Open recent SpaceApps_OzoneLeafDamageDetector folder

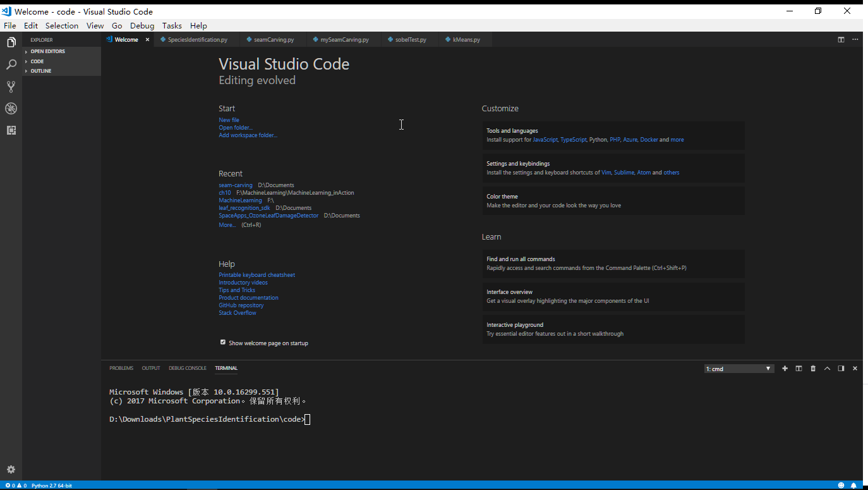268,216
